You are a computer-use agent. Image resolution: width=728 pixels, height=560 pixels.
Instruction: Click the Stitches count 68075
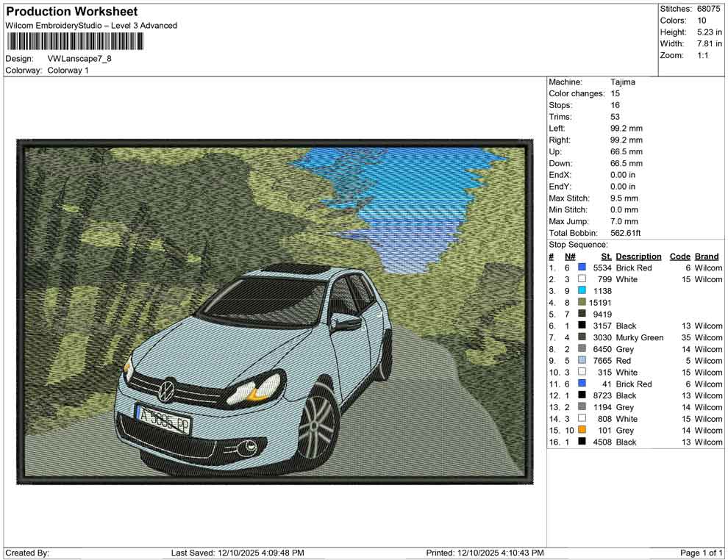click(707, 9)
